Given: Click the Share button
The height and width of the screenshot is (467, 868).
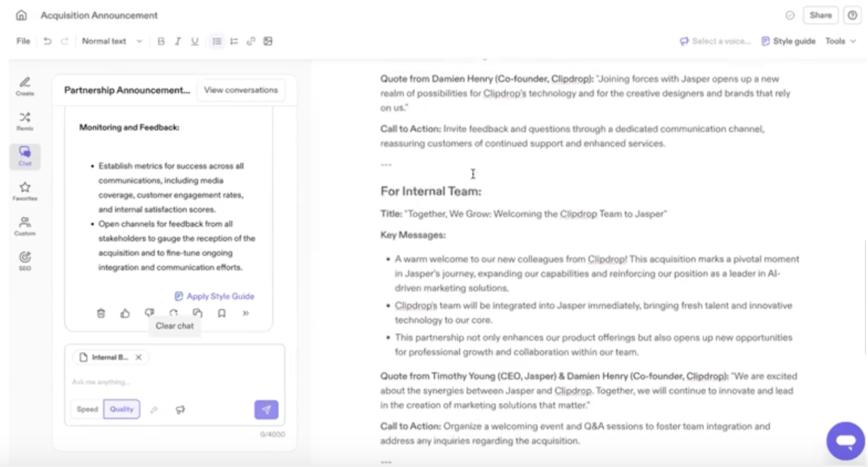Looking at the screenshot, I should [821, 15].
